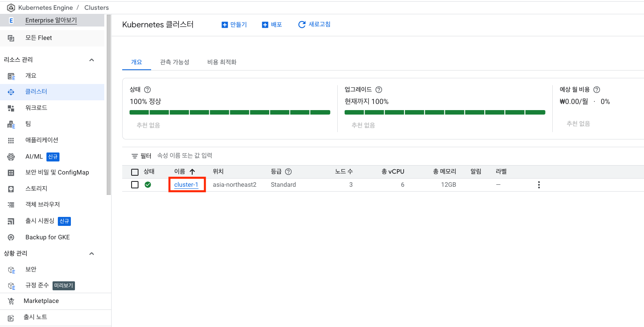Click the 객체 브라우저 icon
The image size is (644, 327).
[x=11, y=205]
